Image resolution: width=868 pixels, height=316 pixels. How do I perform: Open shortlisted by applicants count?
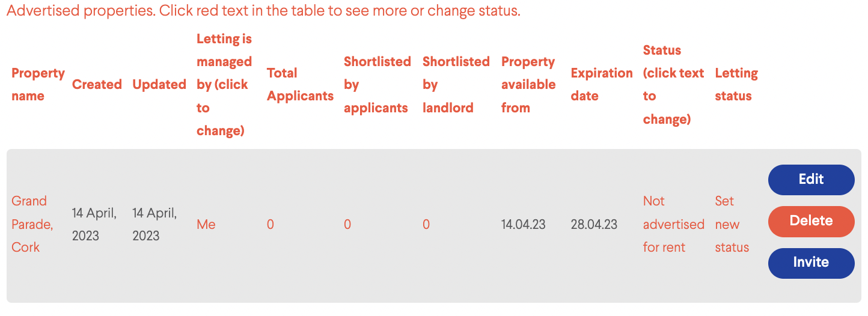347,225
